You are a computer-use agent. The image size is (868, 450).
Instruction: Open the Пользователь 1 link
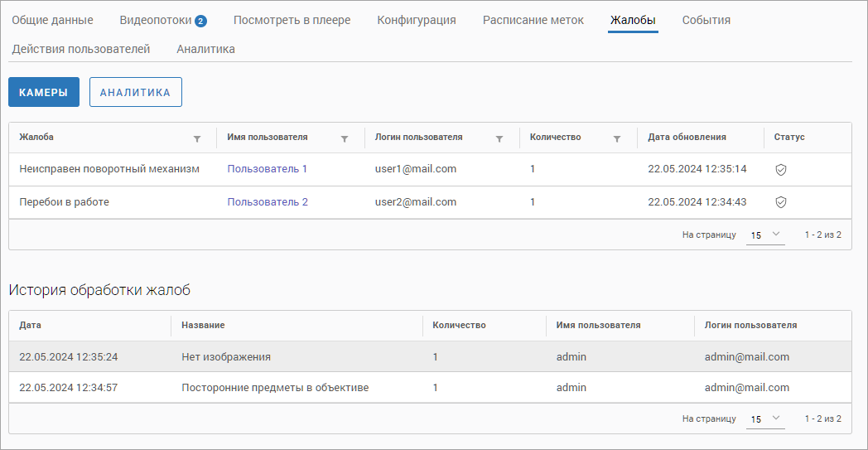pos(268,169)
